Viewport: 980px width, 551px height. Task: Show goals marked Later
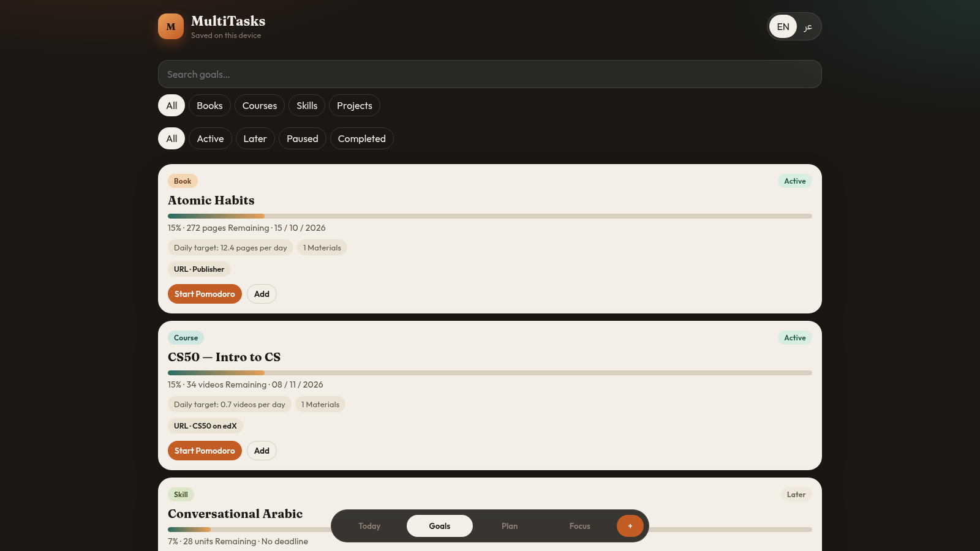point(255,138)
